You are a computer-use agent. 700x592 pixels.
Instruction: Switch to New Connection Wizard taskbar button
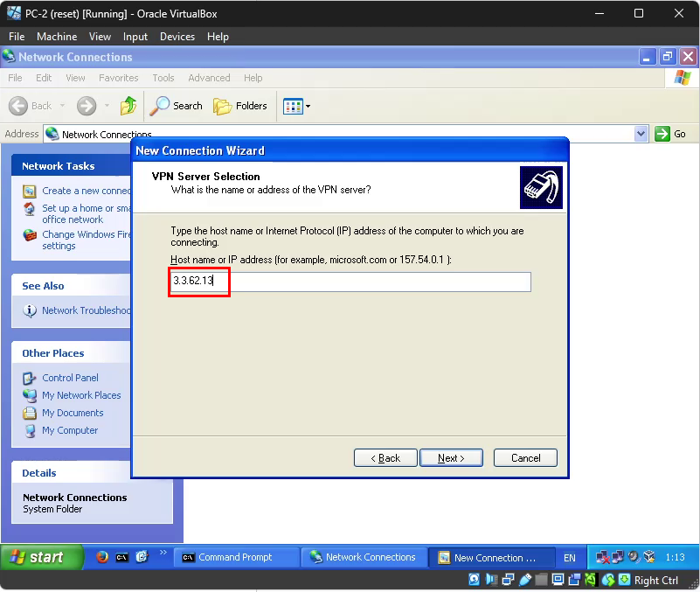492,558
